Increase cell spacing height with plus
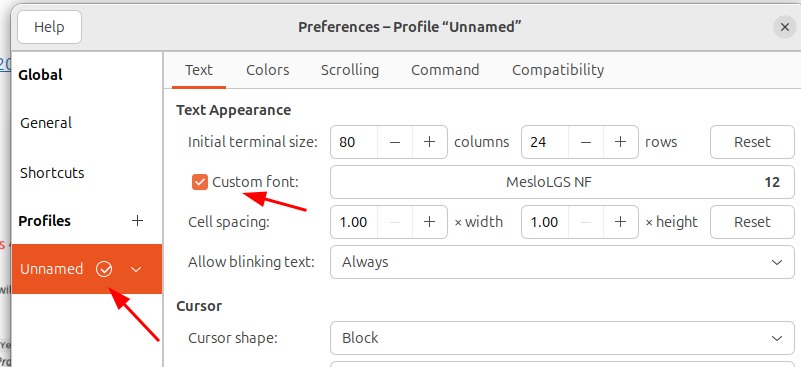 (x=621, y=222)
